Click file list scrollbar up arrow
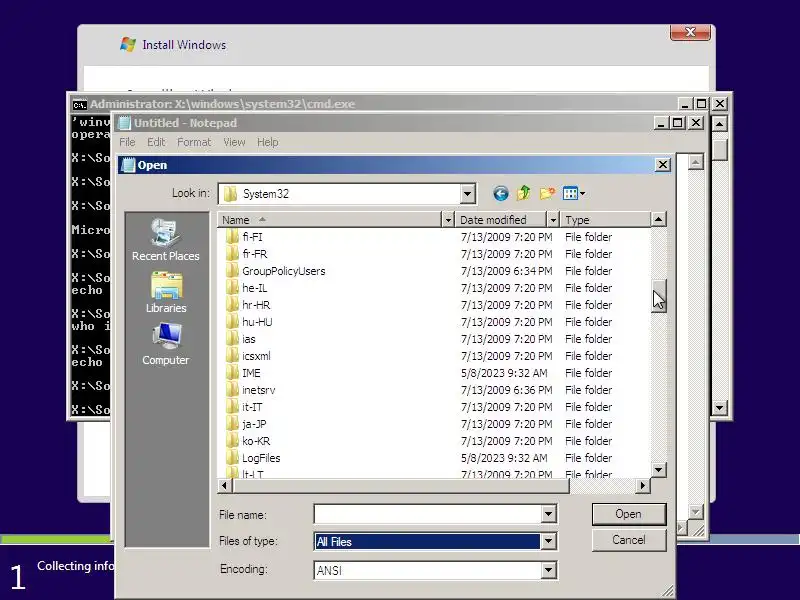The image size is (800, 600). 659,220
